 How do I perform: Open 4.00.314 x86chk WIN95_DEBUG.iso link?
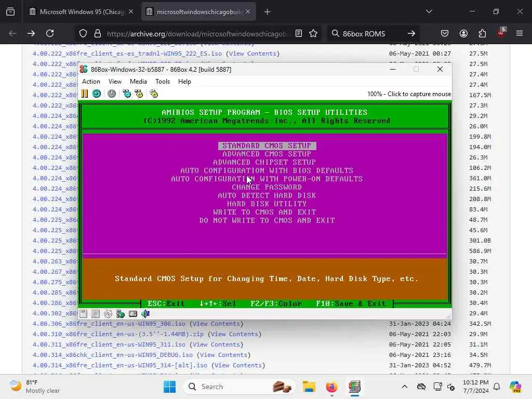pos(113,355)
